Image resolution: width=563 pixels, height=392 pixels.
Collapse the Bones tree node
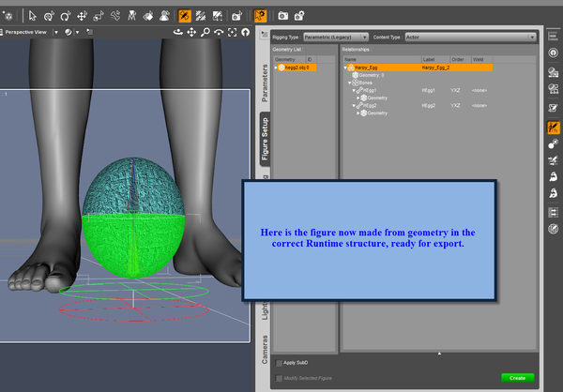[x=349, y=83]
